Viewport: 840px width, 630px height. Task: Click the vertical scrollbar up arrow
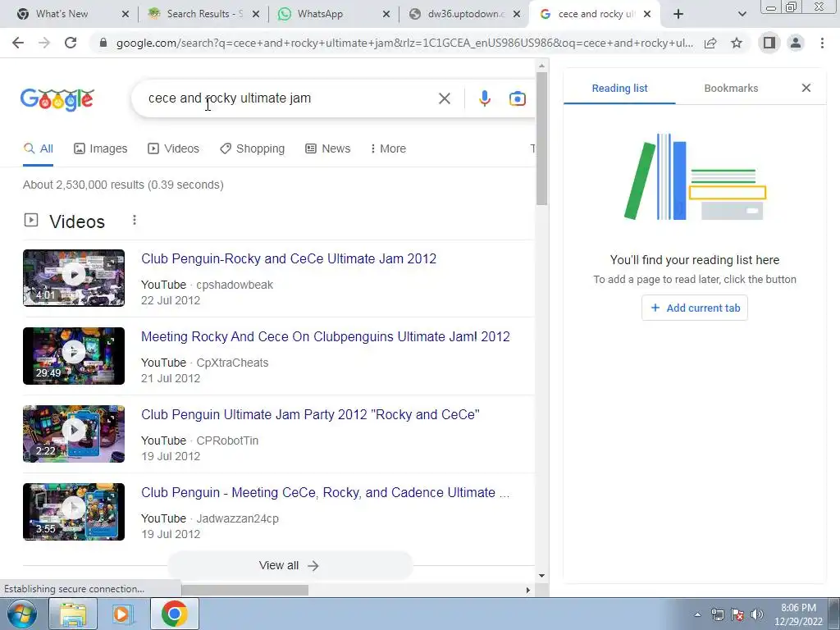pos(541,66)
